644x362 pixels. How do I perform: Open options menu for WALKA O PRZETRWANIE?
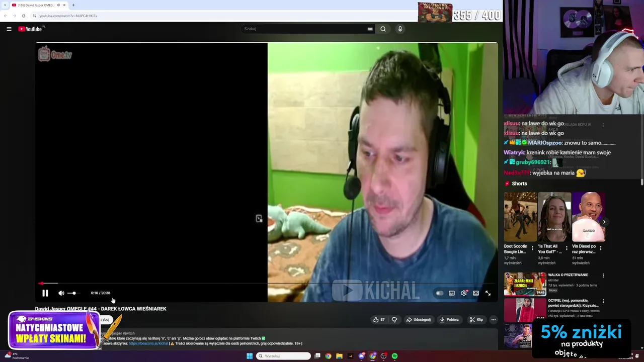603,276
